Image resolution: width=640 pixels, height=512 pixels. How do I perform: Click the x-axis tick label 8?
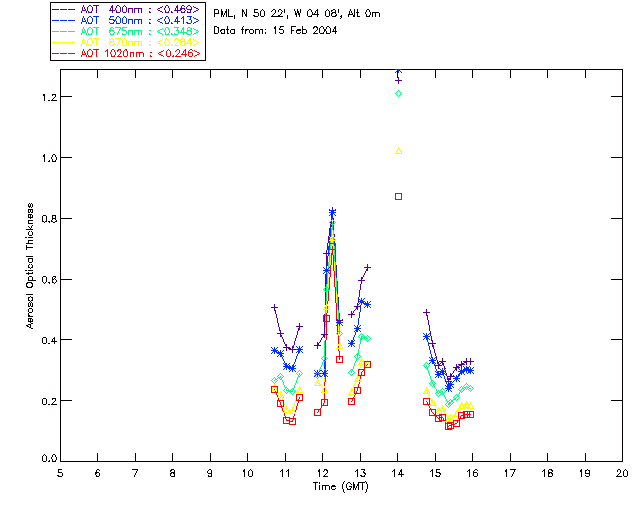tap(173, 473)
